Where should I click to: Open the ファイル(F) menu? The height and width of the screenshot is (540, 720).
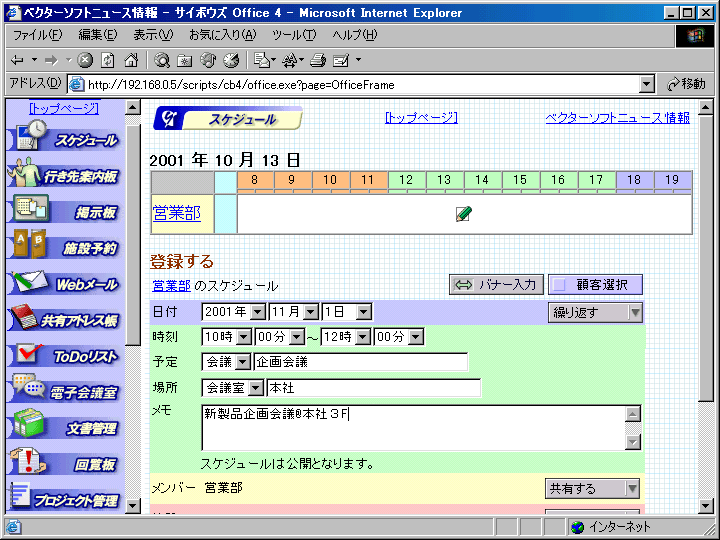click(x=38, y=35)
